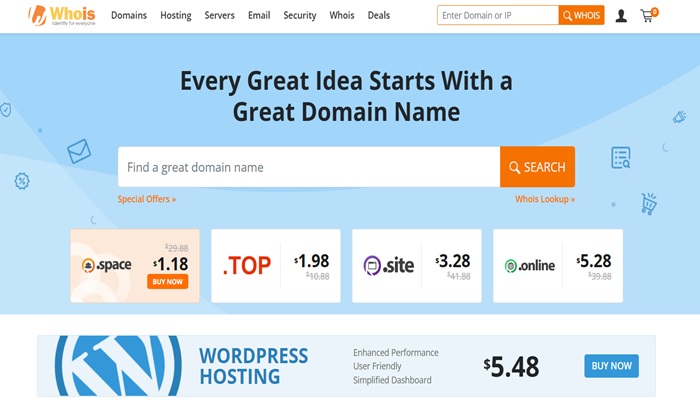Open the Email menu
700x400 pixels.
pyautogui.click(x=259, y=16)
